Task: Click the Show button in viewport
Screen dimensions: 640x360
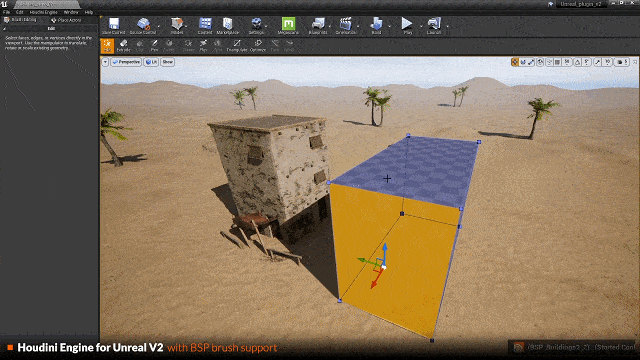Action: (x=167, y=62)
